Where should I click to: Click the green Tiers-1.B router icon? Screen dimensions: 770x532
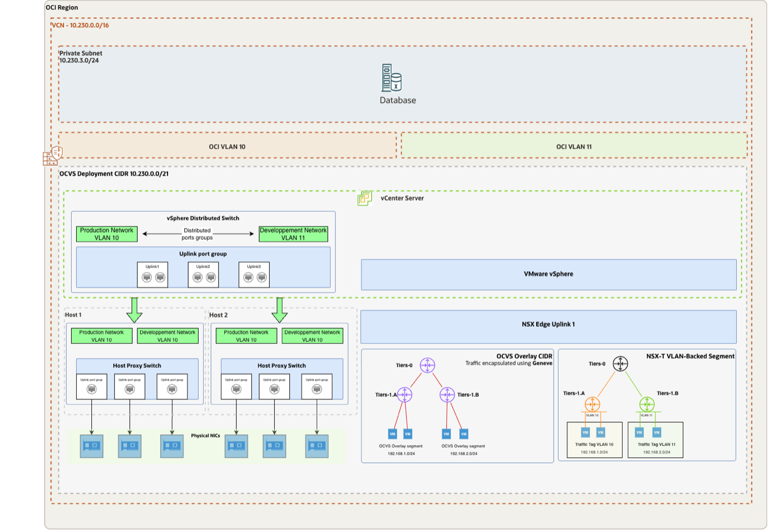click(x=646, y=404)
